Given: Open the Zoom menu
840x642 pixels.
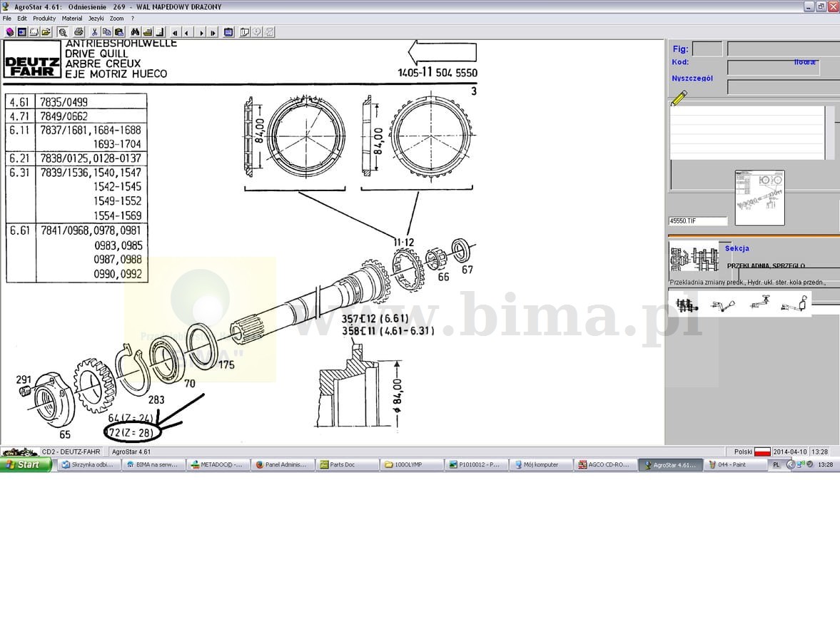Looking at the screenshot, I should pos(116,19).
